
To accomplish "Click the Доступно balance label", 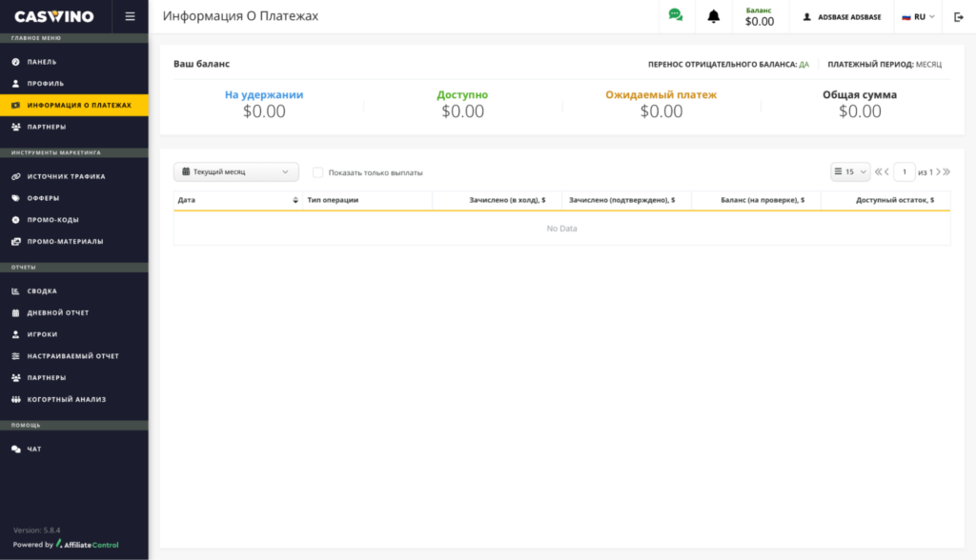I will point(462,94).
